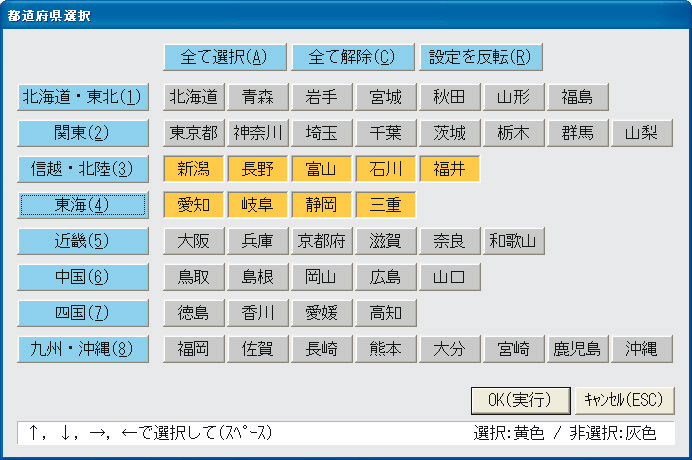Toggle 広島 prefecture selection
The width and height of the screenshot is (692, 460).
pos(385,277)
